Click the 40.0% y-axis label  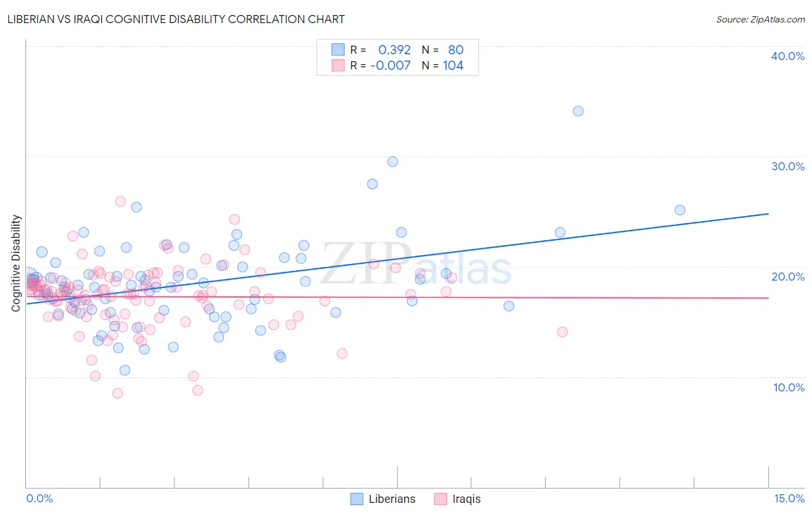coord(788,56)
